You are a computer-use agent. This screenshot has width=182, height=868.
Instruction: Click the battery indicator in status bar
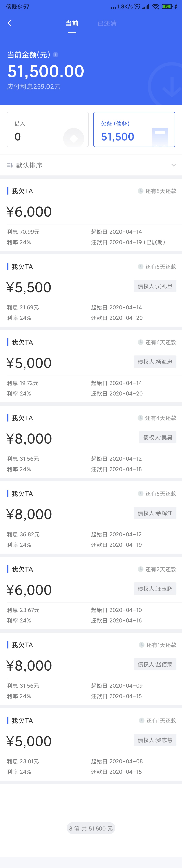coord(167,6)
